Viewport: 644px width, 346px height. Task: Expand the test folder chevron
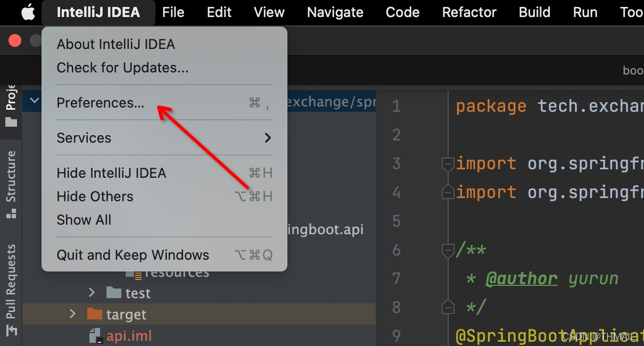(x=92, y=293)
